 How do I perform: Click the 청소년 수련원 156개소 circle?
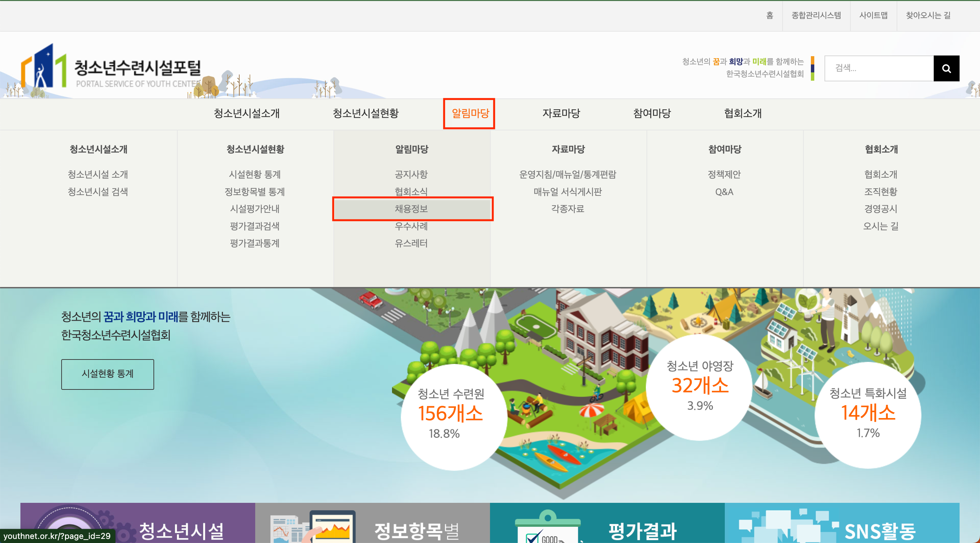coord(452,415)
